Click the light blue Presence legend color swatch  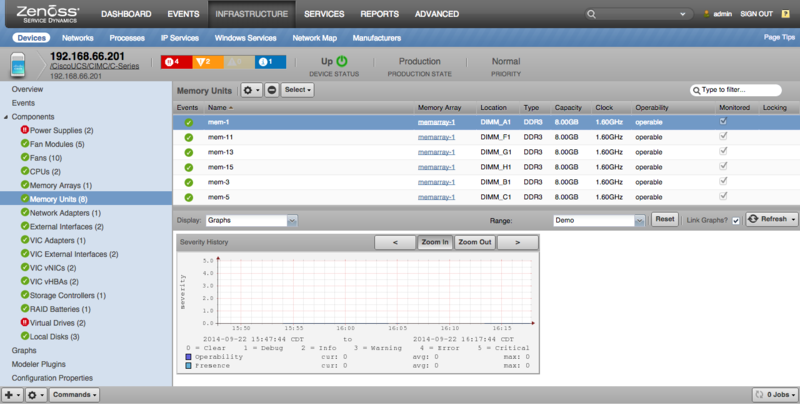(189, 366)
